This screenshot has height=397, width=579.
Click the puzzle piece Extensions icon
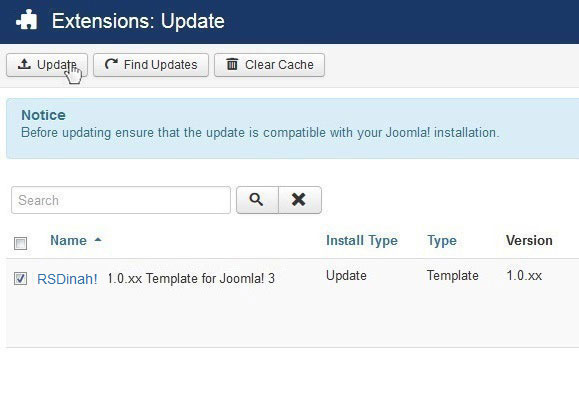point(26,20)
